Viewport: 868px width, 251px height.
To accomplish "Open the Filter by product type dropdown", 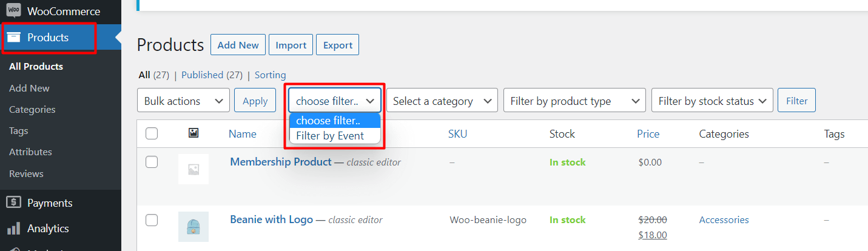I will [x=575, y=101].
